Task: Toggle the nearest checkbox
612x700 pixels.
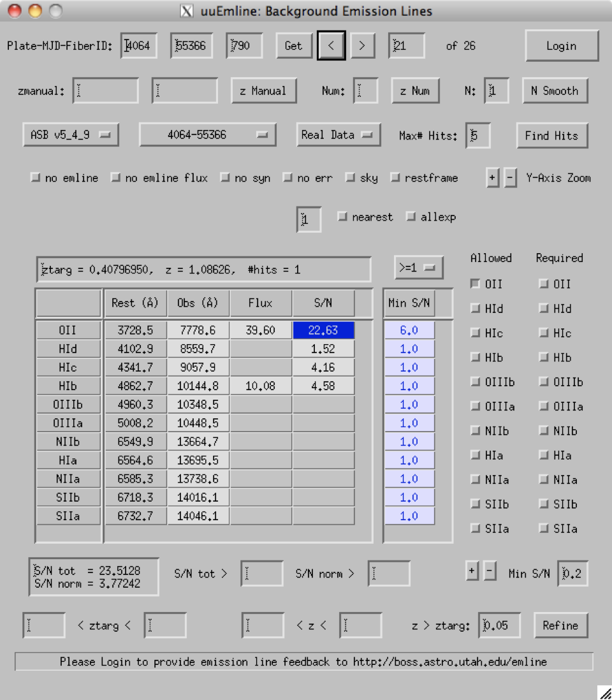Action: tap(342, 217)
